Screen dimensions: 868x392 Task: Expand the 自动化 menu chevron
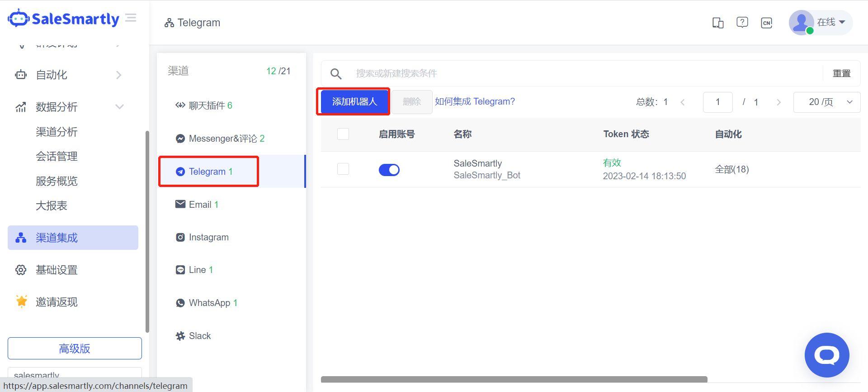click(119, 75)
